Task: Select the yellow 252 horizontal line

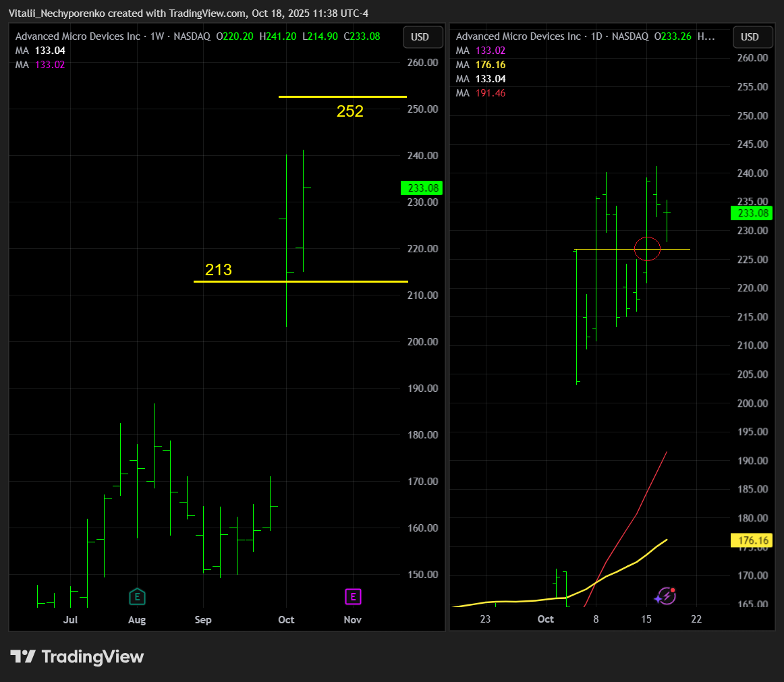Action: (x=343, y=96)
